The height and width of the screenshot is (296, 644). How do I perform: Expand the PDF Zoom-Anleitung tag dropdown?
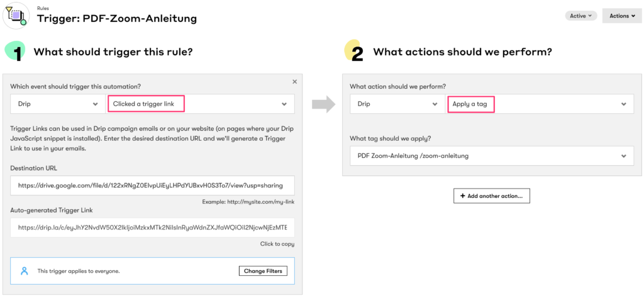491,156
